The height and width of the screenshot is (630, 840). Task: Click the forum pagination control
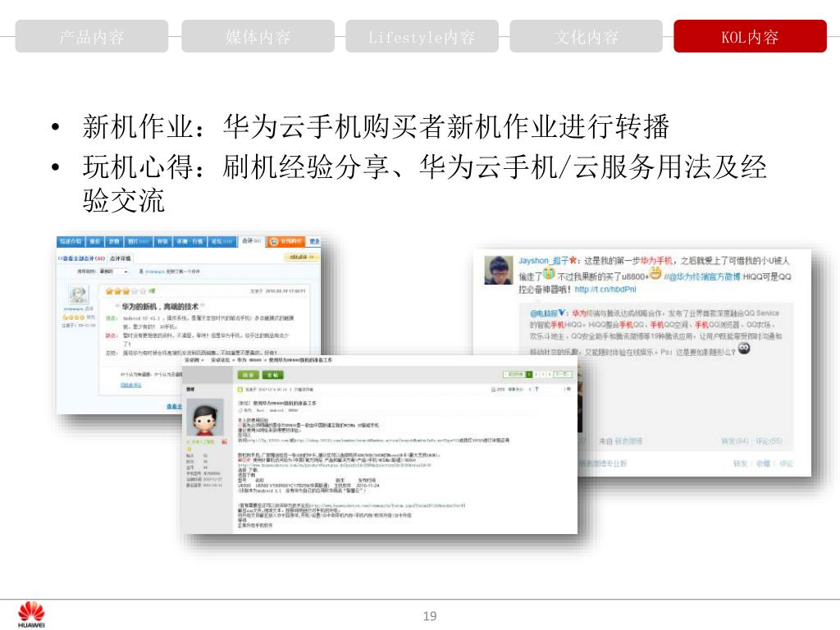coord(537,374)
